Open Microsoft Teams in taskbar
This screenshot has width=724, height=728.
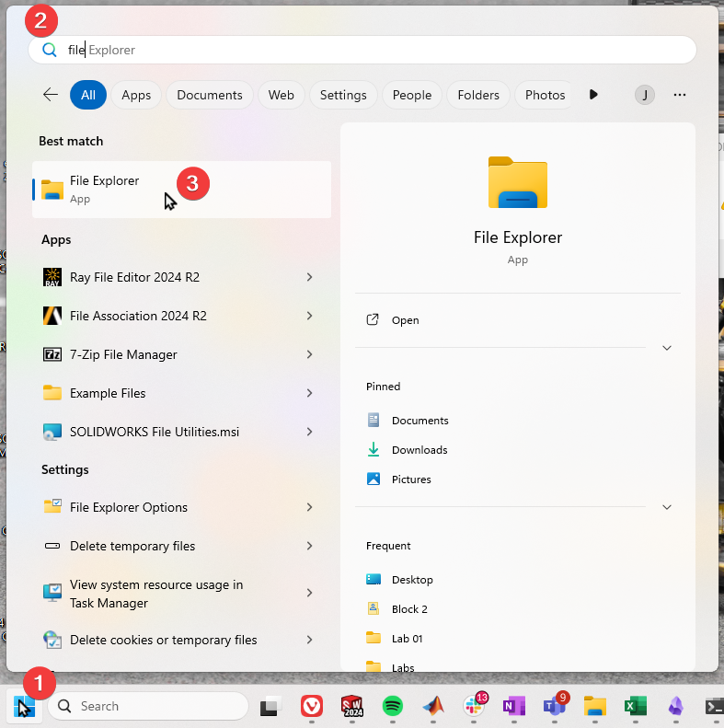tap(554, 706)
